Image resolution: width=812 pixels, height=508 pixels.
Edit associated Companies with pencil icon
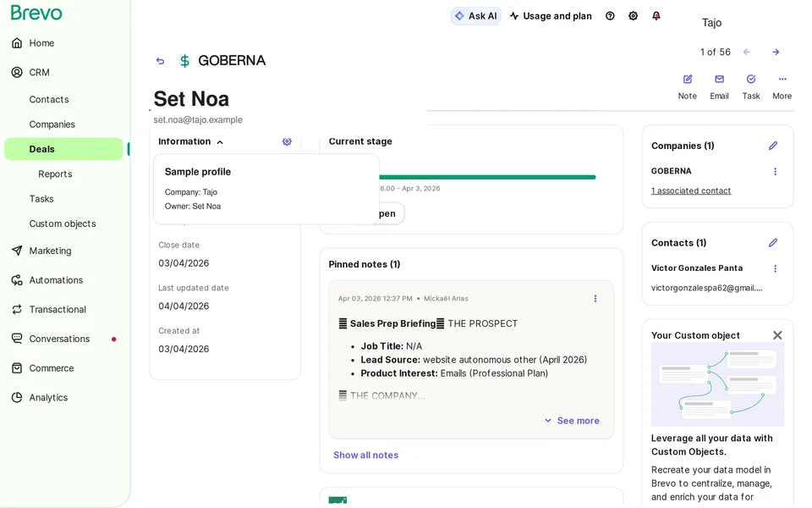pyautogui.click(x=772, y=146)
